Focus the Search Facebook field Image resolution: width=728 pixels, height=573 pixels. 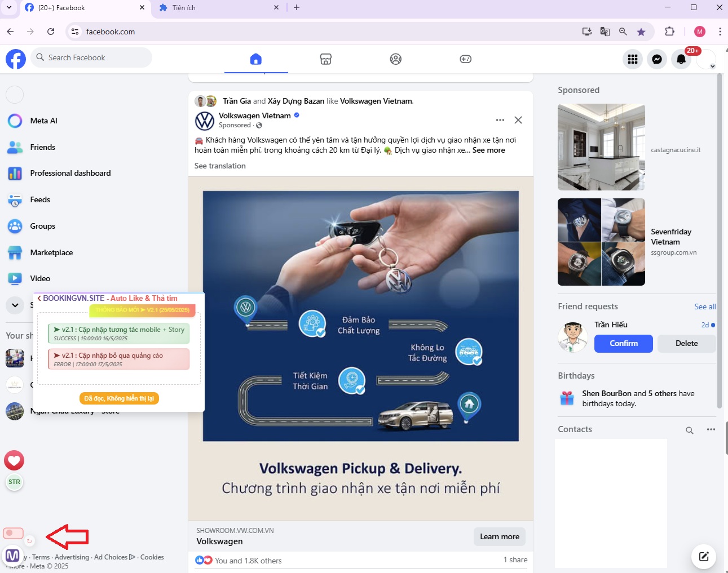(91, 57)
